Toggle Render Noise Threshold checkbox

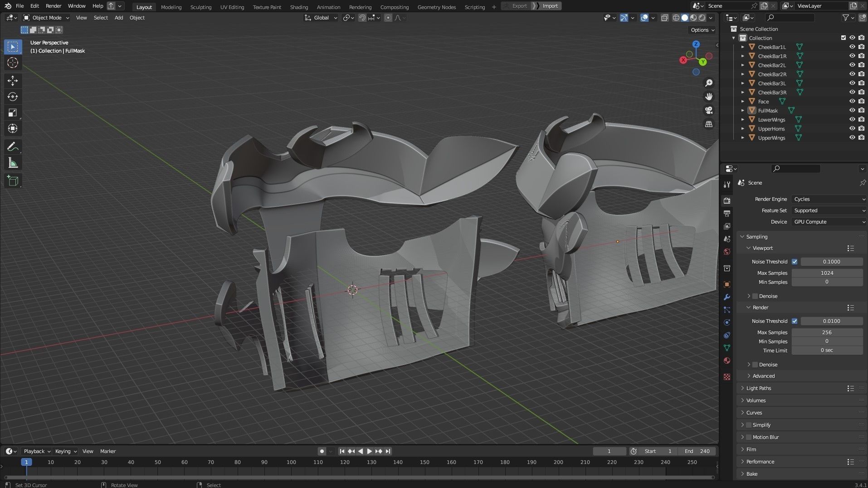(795, 321)
